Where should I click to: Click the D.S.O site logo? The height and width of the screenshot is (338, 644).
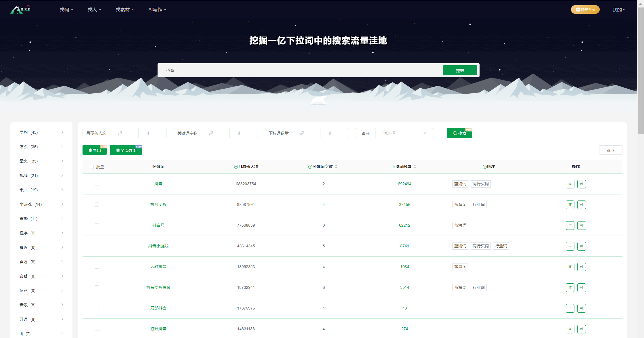[x=20, y=9]
